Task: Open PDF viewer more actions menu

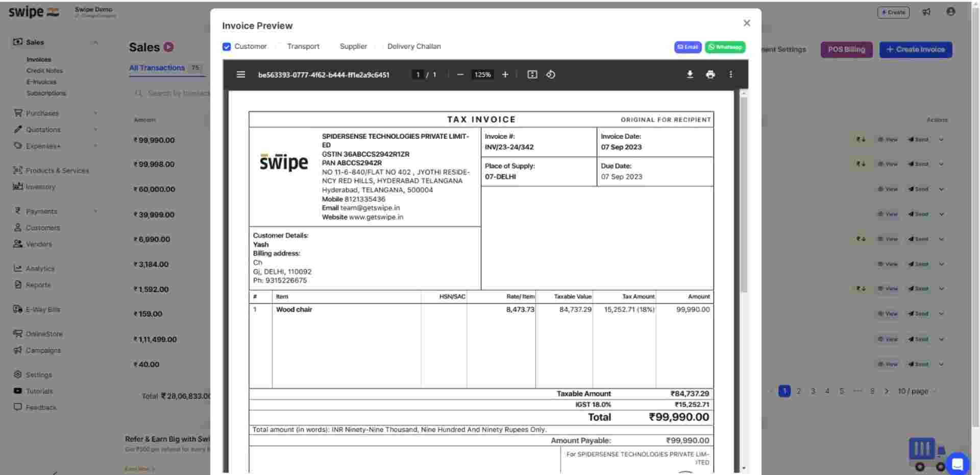Action: click(x=730, y=75)
